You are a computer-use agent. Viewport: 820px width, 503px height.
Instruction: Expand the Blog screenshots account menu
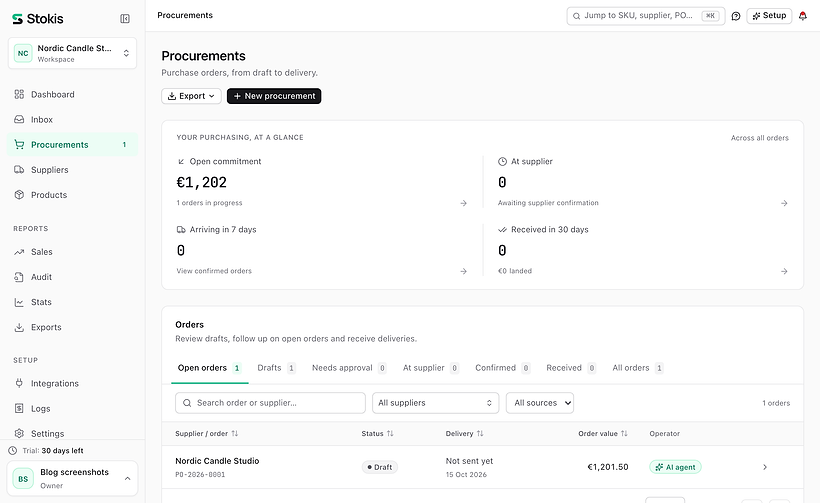(72, 479)
